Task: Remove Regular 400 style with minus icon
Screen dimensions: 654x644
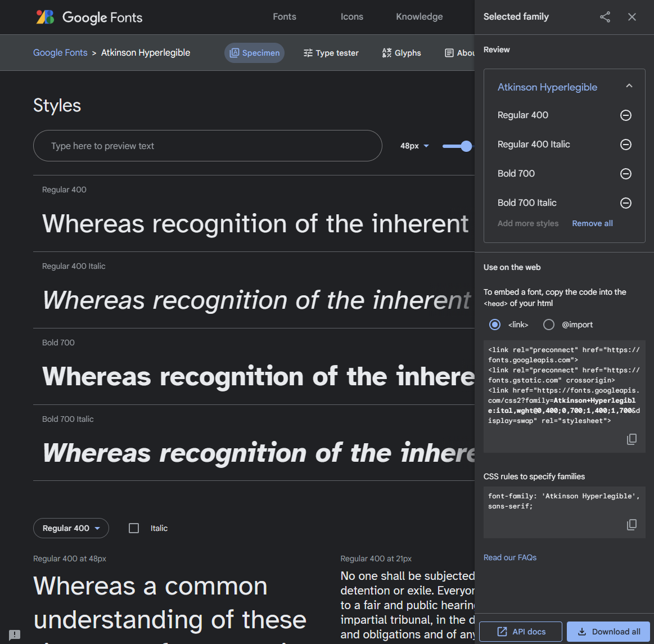Action: pos(626,115)
